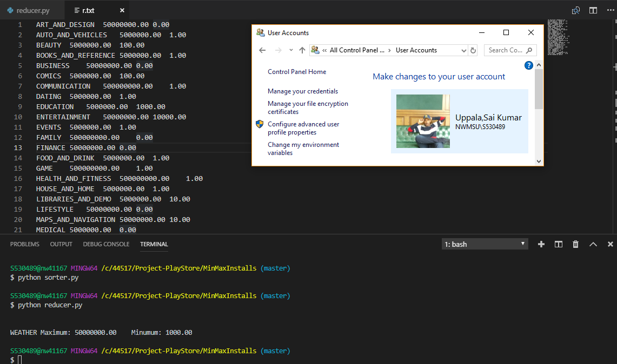Go up one level in User Accounts
617x364 pixels.
pos(302,50)
